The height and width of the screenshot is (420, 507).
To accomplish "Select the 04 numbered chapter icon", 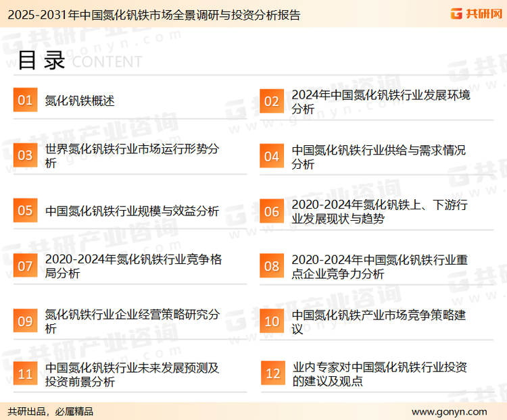I will (271, 156).
